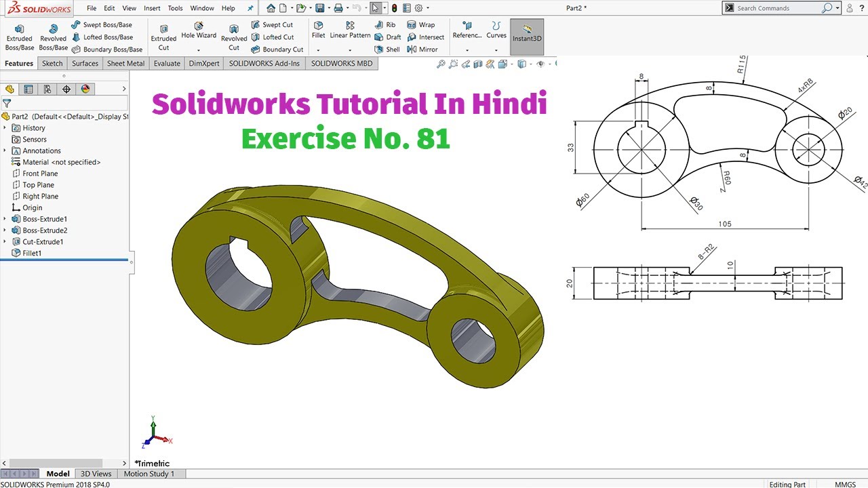Open the File menu

(92, 8)
